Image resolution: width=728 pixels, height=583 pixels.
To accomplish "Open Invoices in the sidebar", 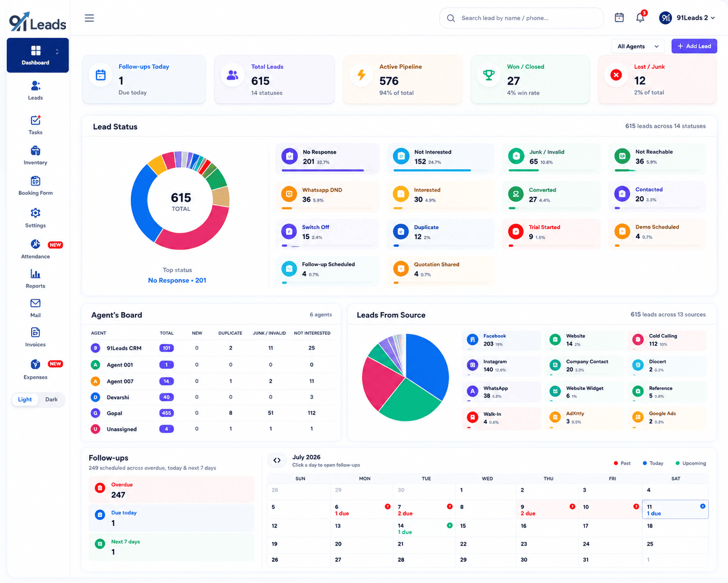I will 35,337.
